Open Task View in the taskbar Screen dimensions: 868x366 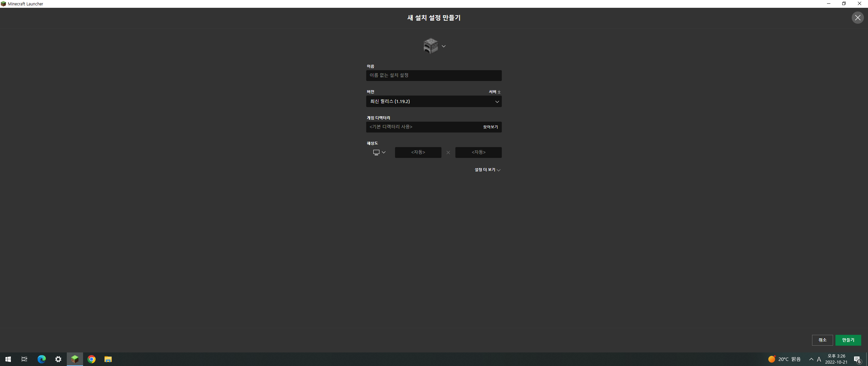click(x=24, y=359)
